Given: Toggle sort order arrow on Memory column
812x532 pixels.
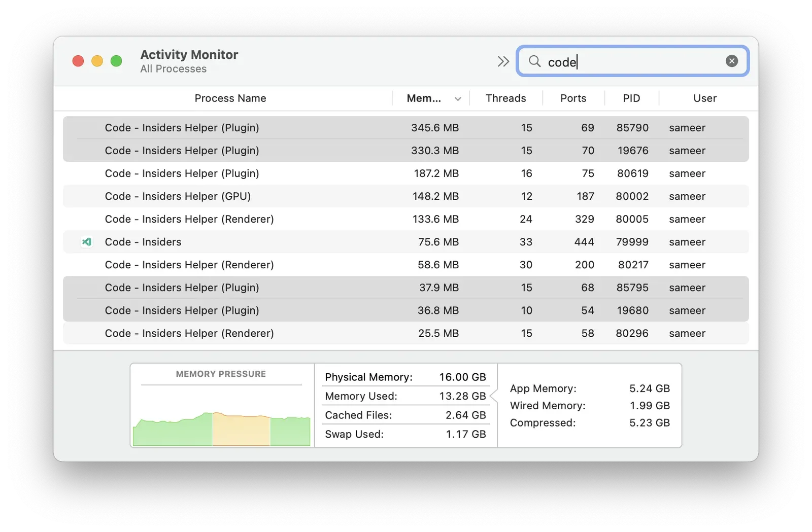Looking at the screenshot, I should pyautogui.click(x=458, y=99).
